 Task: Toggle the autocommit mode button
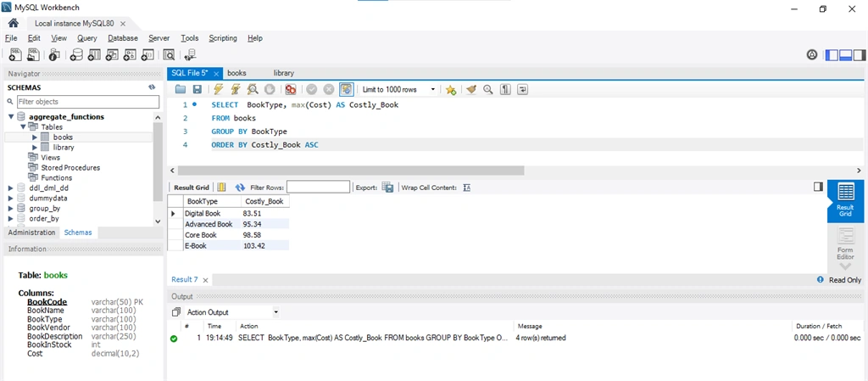(347, 89)
